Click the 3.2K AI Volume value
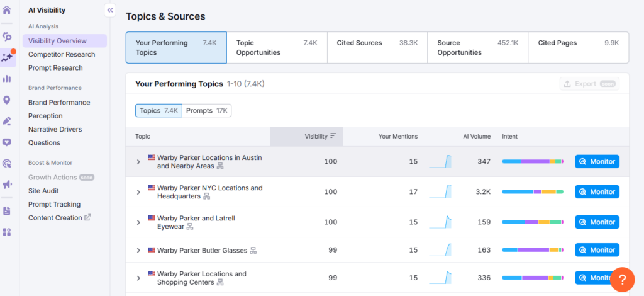This screenshot has width=644, height=296. [x=484, y=191]
